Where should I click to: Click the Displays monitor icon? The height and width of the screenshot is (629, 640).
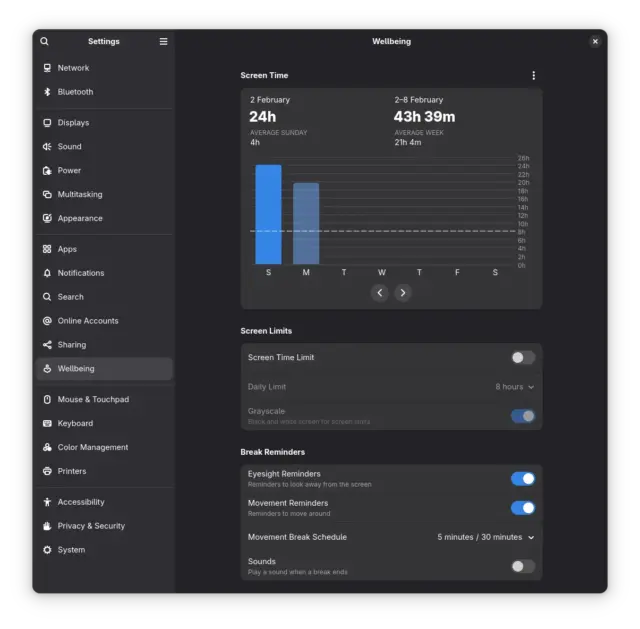tap(47, 122)
